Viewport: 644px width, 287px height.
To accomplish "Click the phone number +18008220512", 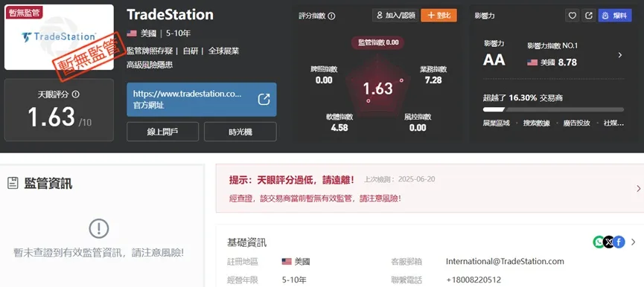I will (474, 280).
